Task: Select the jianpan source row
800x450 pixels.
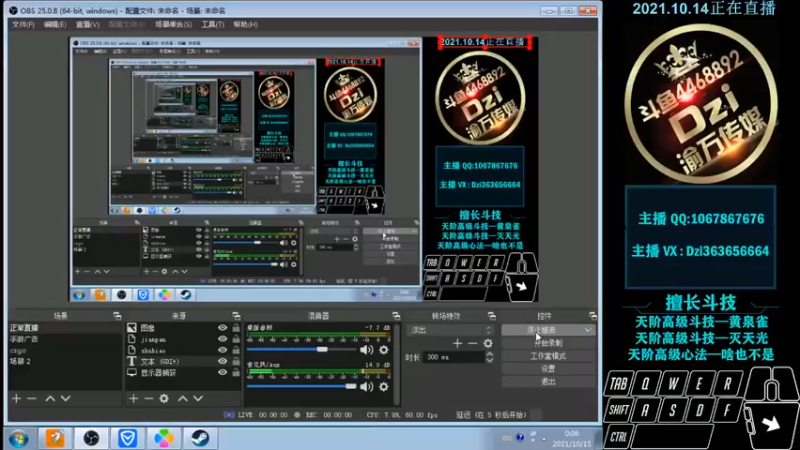Action: [183, 339]
